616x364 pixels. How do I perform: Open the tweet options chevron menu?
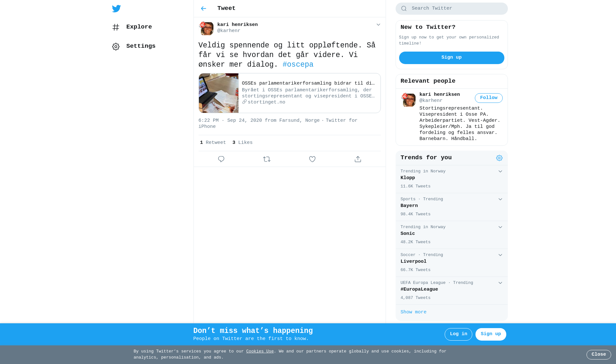pyautogui.click(x=378, y=25)
